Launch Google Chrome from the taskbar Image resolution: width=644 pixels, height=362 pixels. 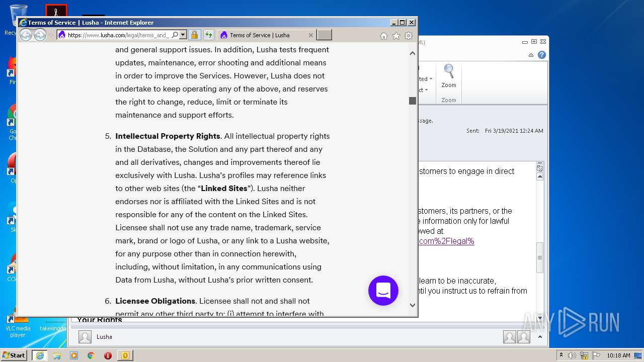tap(91, 355)
